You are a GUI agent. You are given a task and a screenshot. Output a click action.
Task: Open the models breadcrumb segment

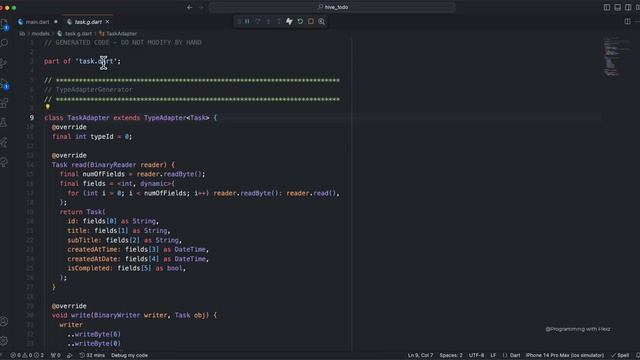(40, 34)
